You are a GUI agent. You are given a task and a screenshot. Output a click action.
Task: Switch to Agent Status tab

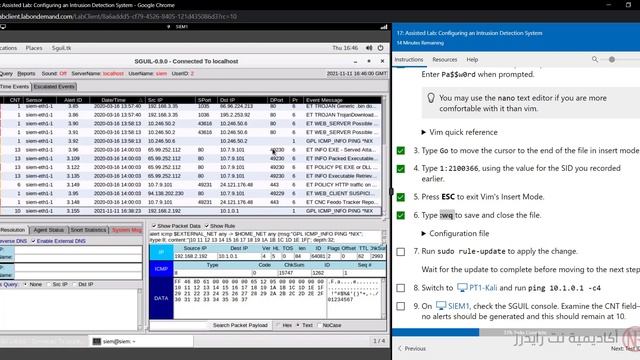click(x=49, y=230)
